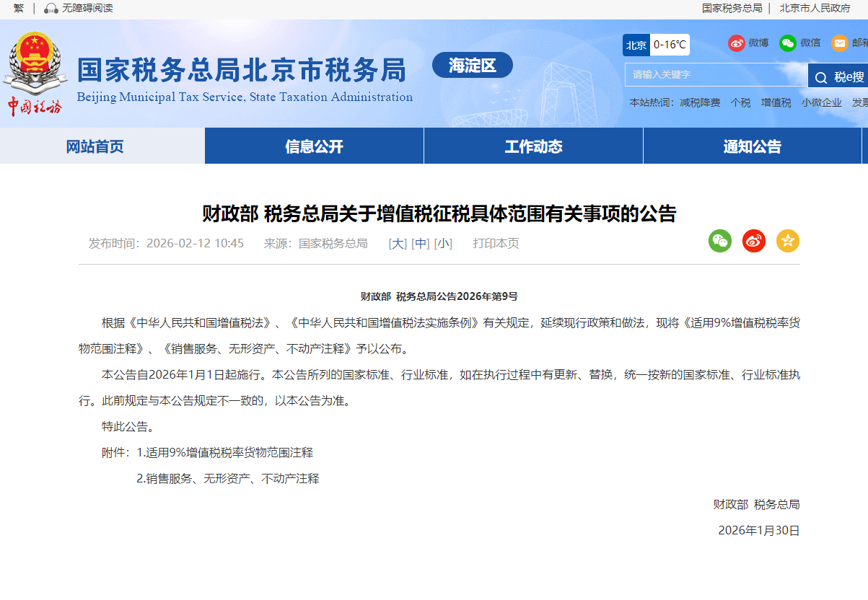Open the 工作动态 navigation menu

click(533, 146)
